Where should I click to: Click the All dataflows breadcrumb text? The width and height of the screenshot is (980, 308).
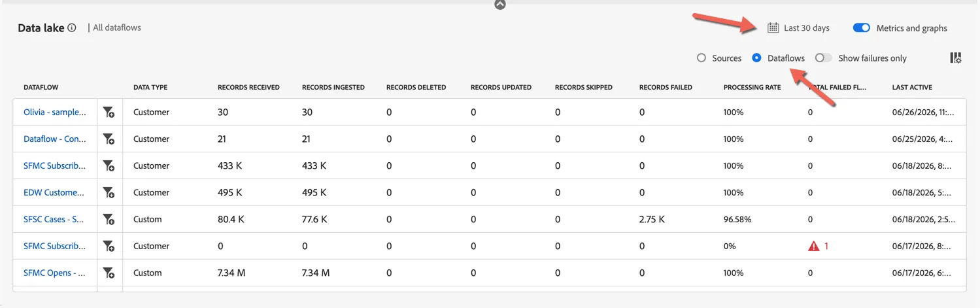pos(117,27)
